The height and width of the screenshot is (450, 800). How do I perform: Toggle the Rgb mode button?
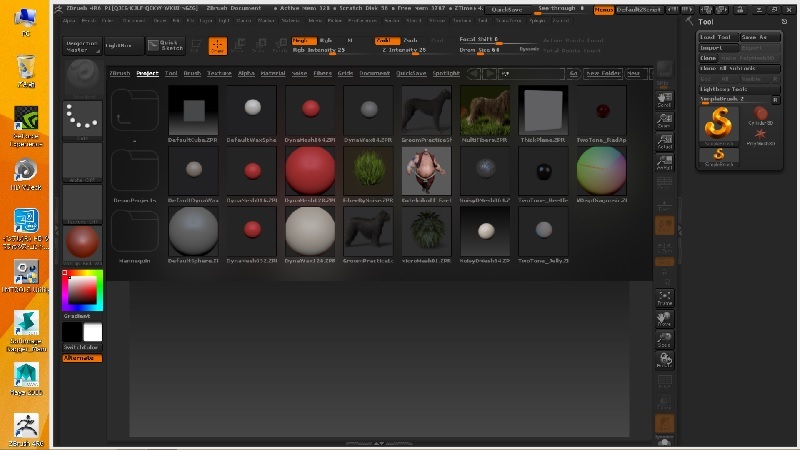coord(326,40)
